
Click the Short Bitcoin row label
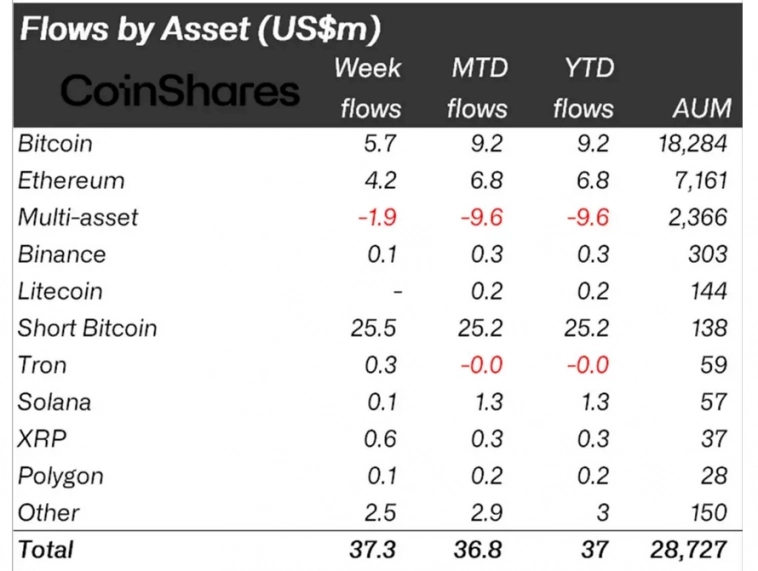coord(87,328)
